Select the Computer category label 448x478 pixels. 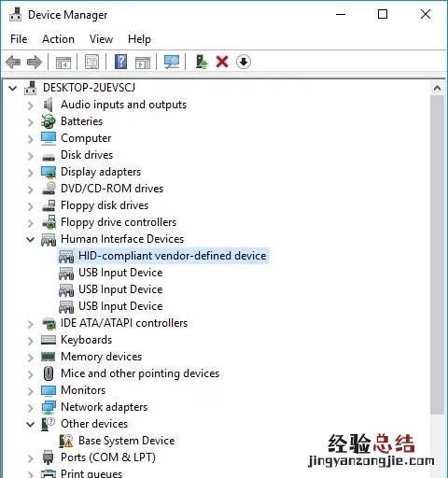[86, 138]
